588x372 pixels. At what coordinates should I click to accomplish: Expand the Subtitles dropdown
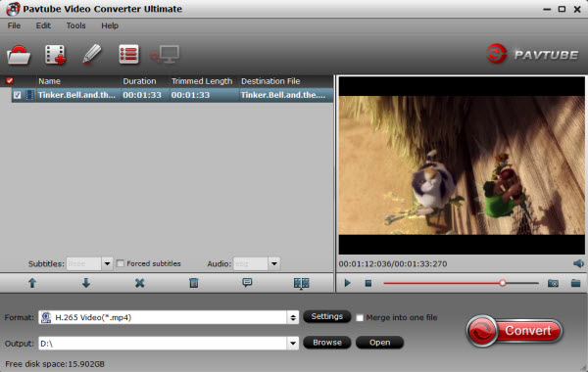pos(107,263)
